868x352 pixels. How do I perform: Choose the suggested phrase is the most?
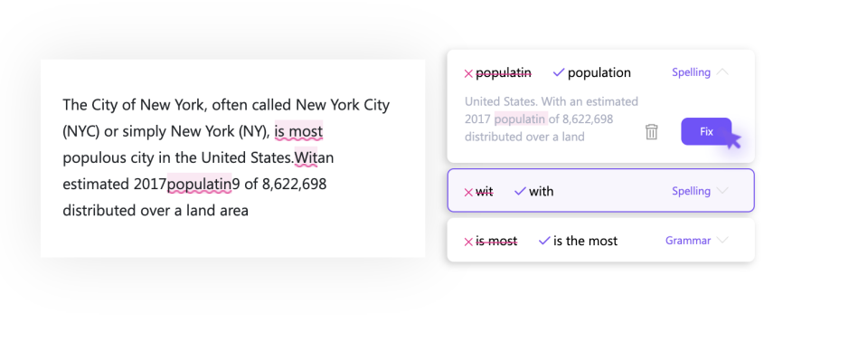586,241
